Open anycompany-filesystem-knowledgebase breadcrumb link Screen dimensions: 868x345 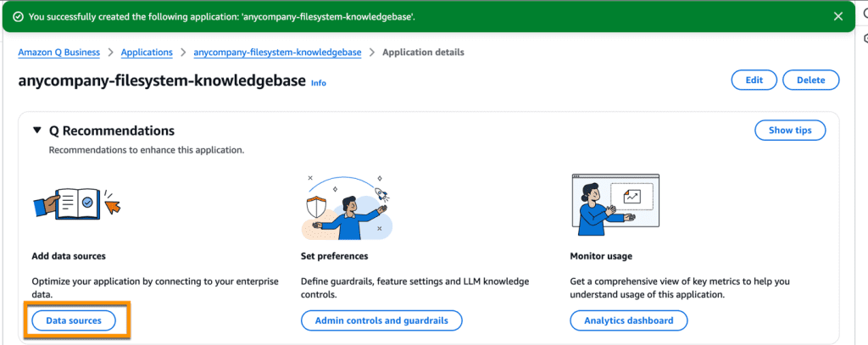(x=277, y=53)
